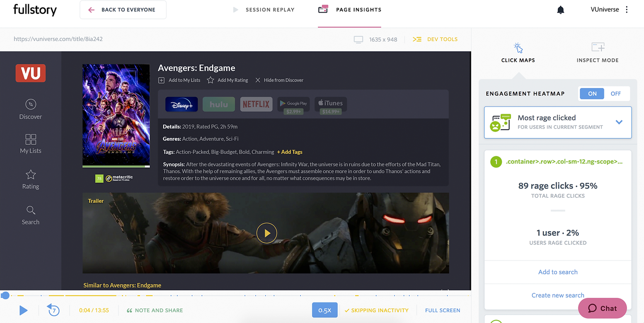Screen dimensions: 644x323
Task: Open the Page Insights tab
Action: pyautogui.click(x=350, y=10)
